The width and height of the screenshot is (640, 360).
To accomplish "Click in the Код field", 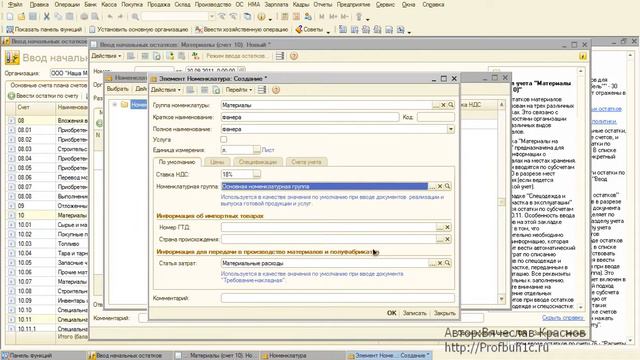I will pos(436,117).
